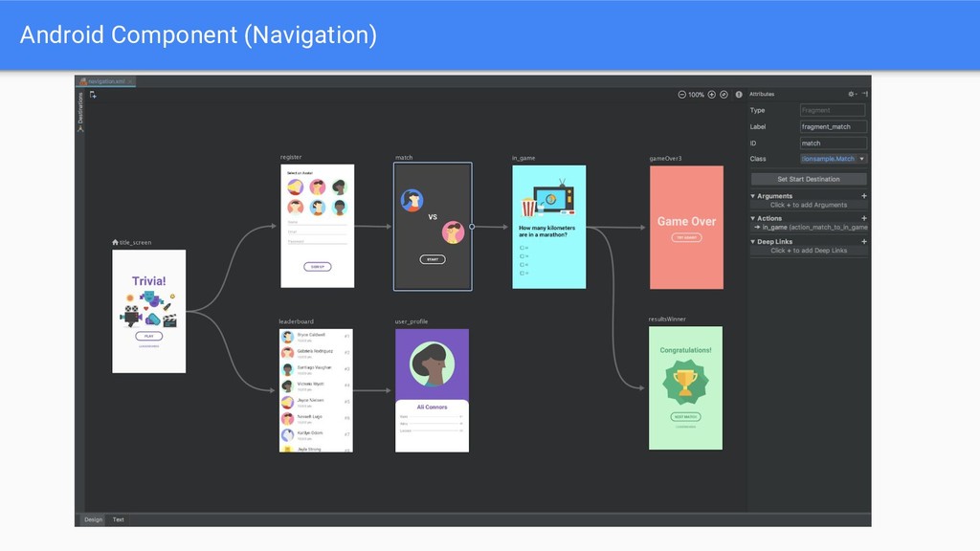
Task: Select the register destination thumbnail
Action: coord(318,226)
